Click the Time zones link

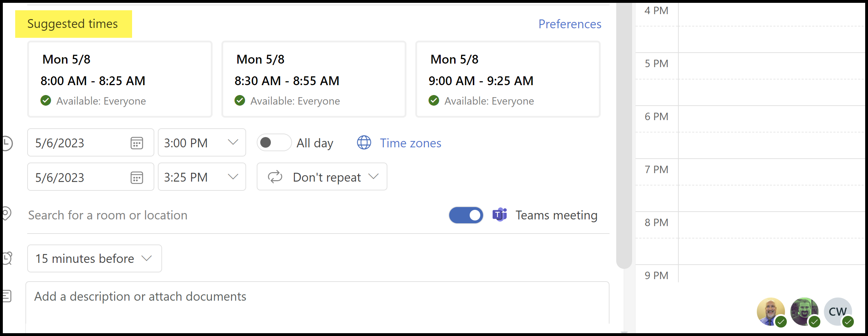tap(410, 143)
